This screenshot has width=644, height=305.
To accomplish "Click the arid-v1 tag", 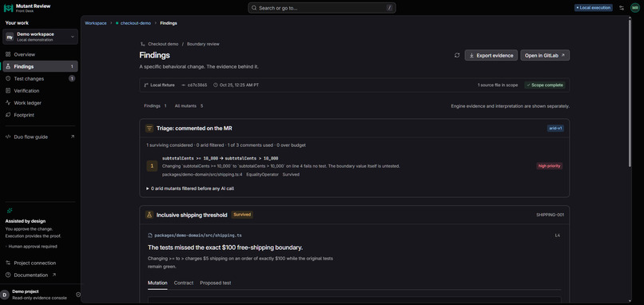I will pyautogui.click(x=555, y=128).
